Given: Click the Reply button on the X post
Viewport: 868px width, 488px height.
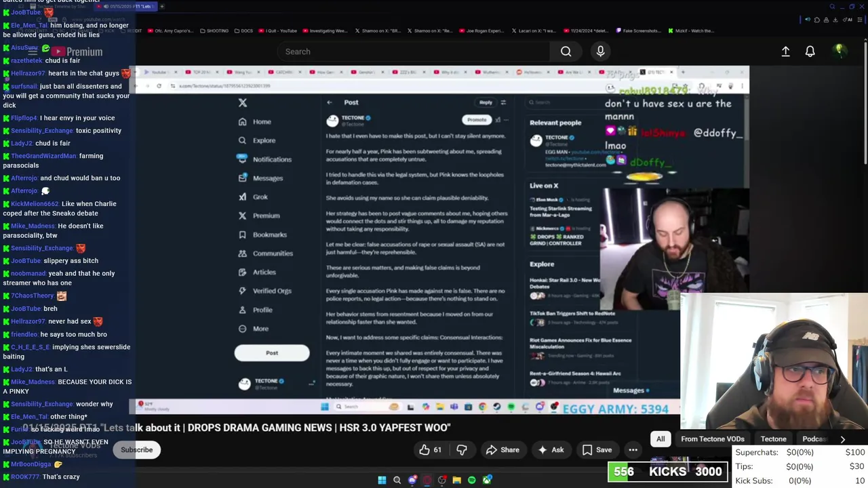Looking at the screenshot, I should 486,102.
